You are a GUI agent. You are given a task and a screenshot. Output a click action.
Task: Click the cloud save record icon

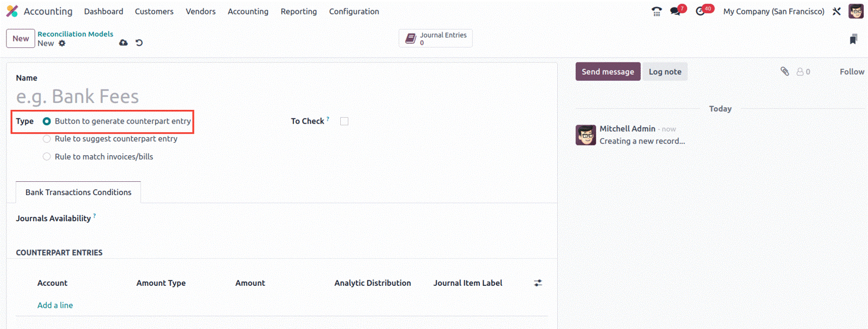[x=123, y=43]
